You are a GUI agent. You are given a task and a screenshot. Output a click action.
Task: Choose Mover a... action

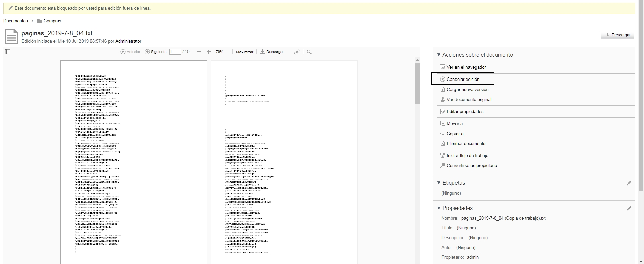[456, 123]
